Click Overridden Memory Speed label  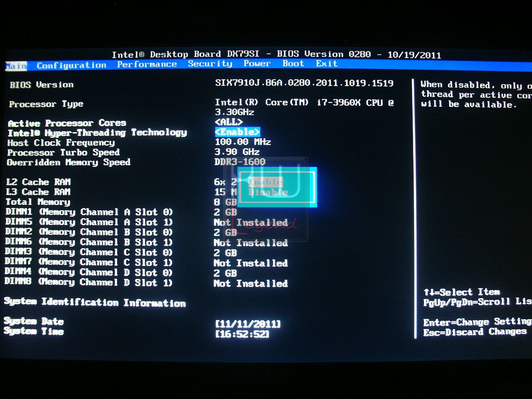[x=69, y=163]
